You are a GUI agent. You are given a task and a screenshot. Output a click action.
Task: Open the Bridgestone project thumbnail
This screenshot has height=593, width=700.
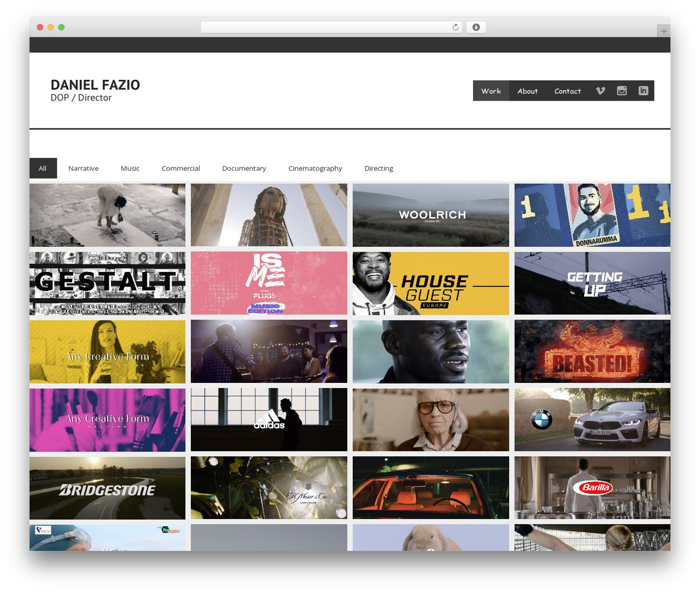pyautogui.click(x=108, y=488)
